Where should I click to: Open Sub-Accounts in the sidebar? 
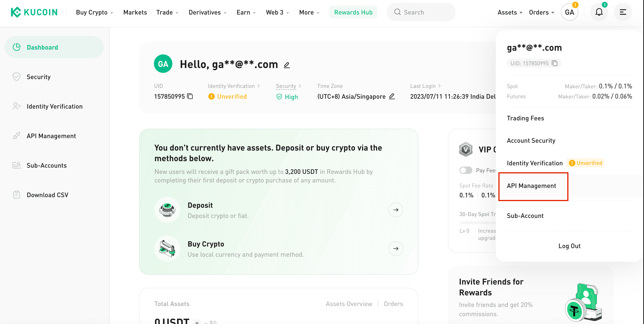click(x=54, y=165)
